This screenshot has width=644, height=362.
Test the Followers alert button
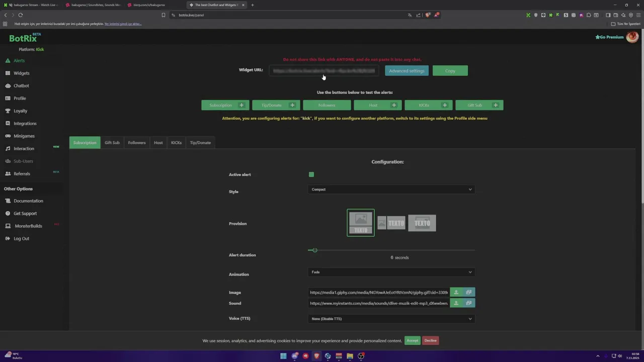tap(327, 105)
